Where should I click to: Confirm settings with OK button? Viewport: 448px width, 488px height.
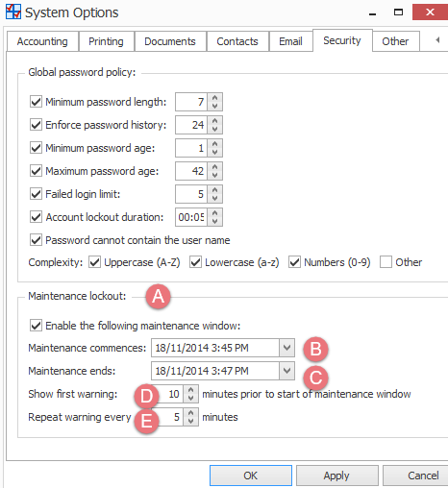pos(251,476)
